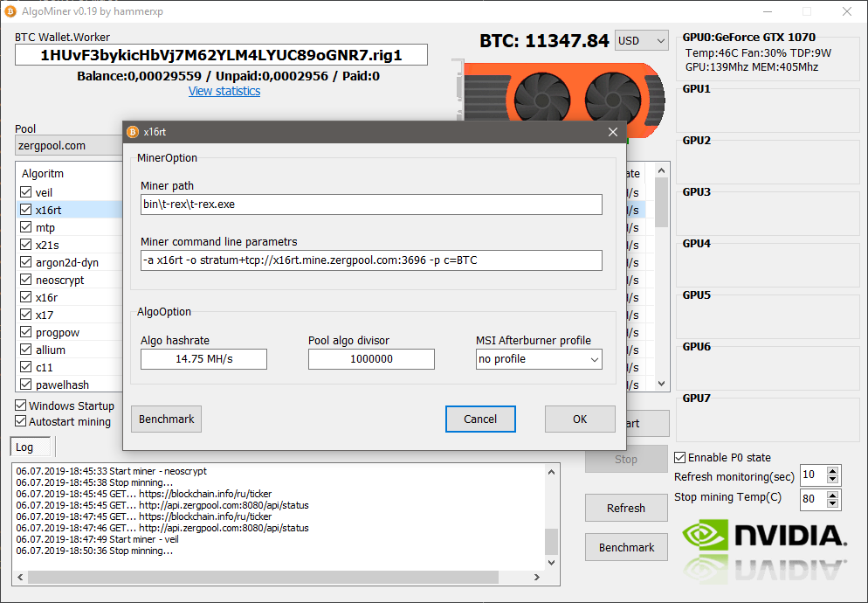Click Miner command line parametrs field

pyautogui.click(x=371, y=260)
